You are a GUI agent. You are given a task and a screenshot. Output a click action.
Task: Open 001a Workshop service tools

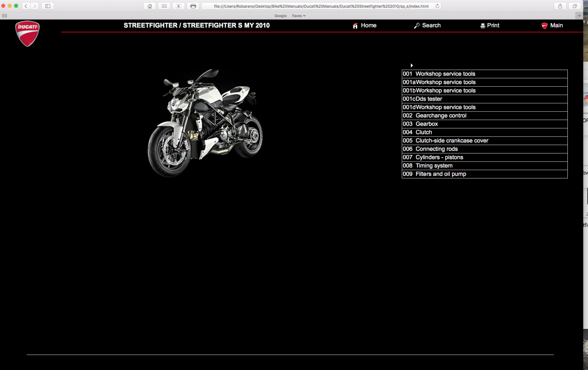pos(485,82)
